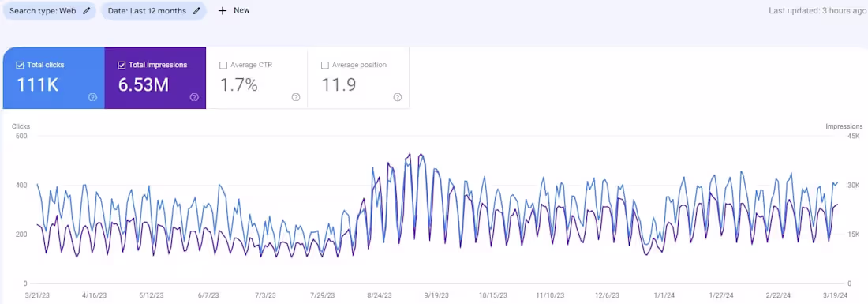Click the 9/19/23 date on chart axis
This screenshot has width=868, height=304.
(436, 295)
